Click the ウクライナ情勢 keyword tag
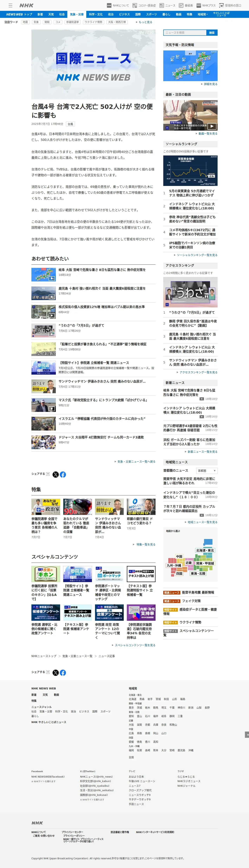The image size is (249, 868). pos(93,22)
